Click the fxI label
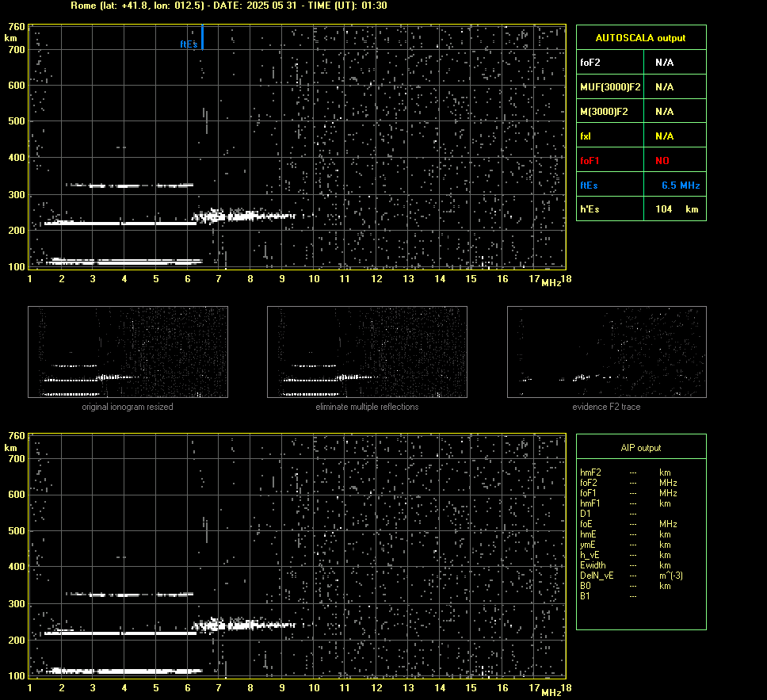 click(x=585, y=136)
